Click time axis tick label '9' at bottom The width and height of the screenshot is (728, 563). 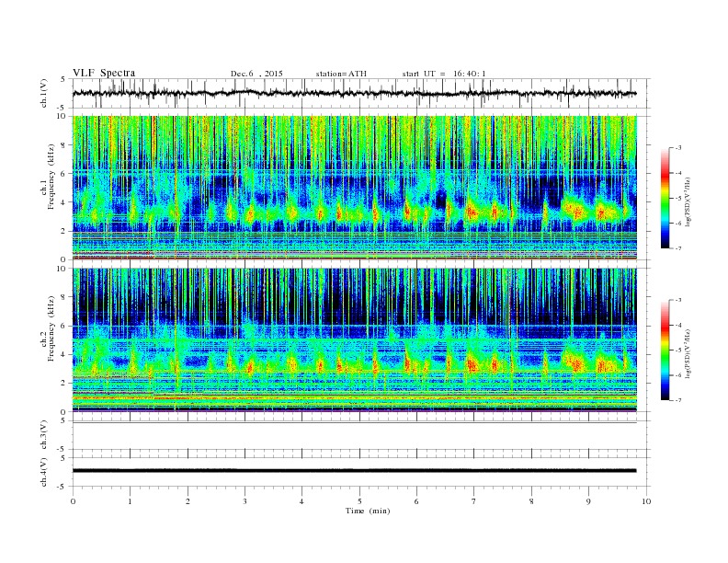pos(588,501)
